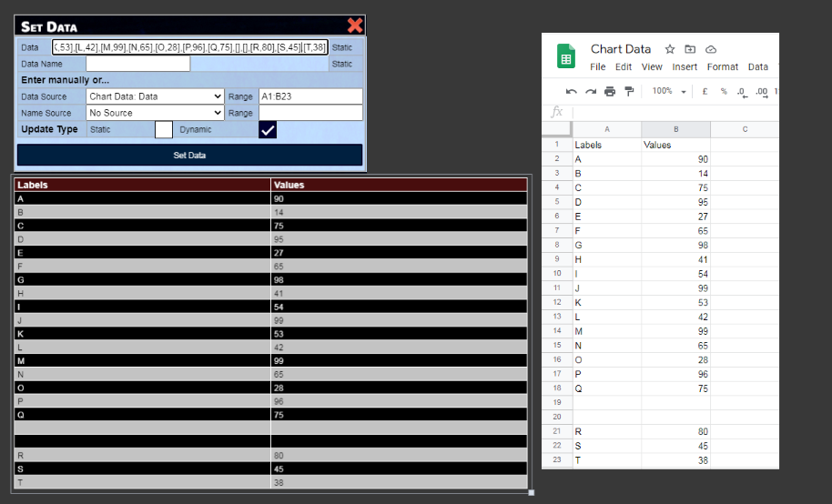Click the Chart Data document title
832x504 pixels.
click(620, 49)
